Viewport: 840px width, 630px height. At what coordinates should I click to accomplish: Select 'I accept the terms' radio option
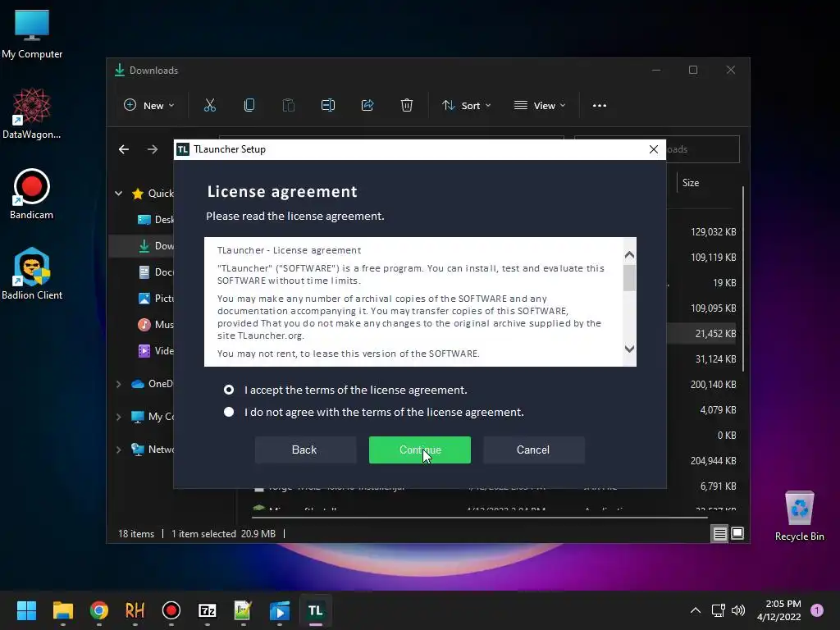pos(229,390)
